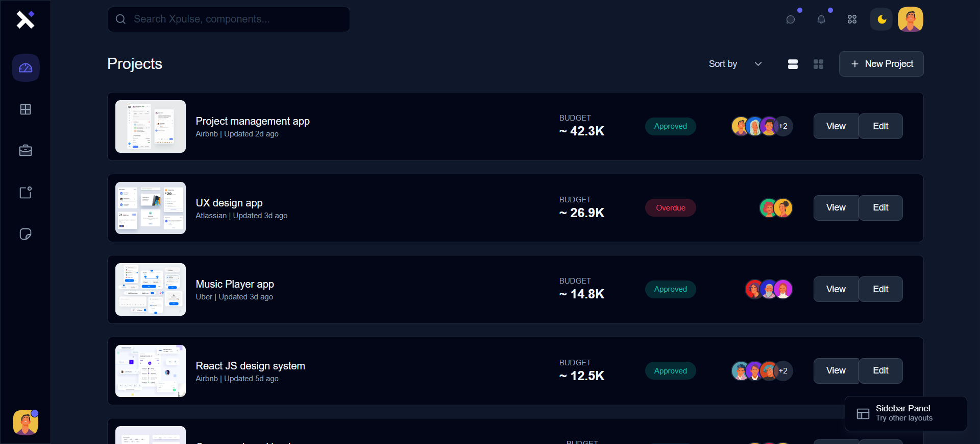Open the user avatar menu in header
The height and width of the screenshot is (444, 980).
(x=910, y=19)
